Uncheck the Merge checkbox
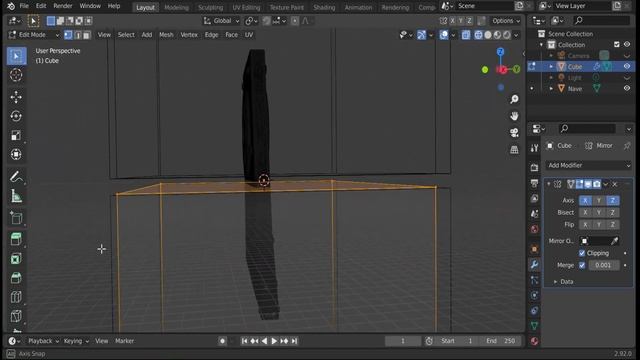 click(x=582, y=265)
